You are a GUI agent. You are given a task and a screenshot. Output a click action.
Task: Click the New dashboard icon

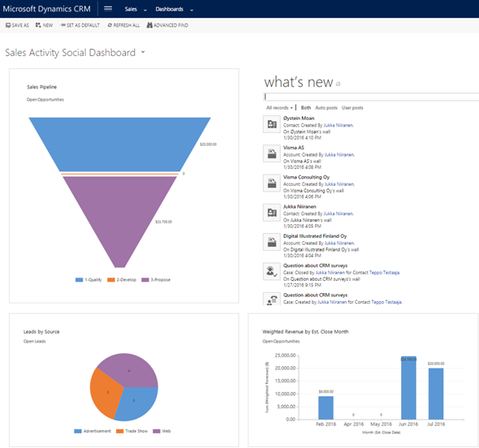[x=38, y=25]
